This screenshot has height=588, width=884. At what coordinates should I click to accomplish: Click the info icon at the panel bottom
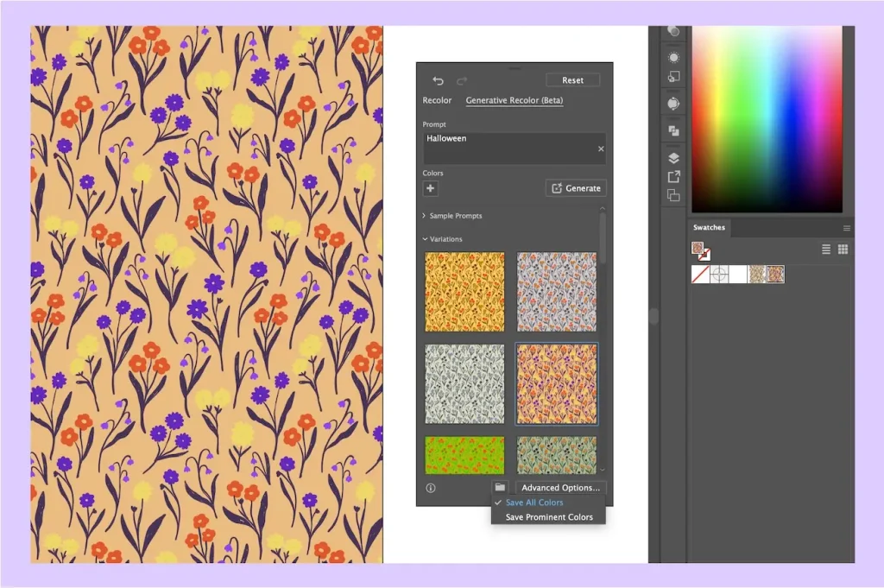pyautogui.click(x=431, y=488)
